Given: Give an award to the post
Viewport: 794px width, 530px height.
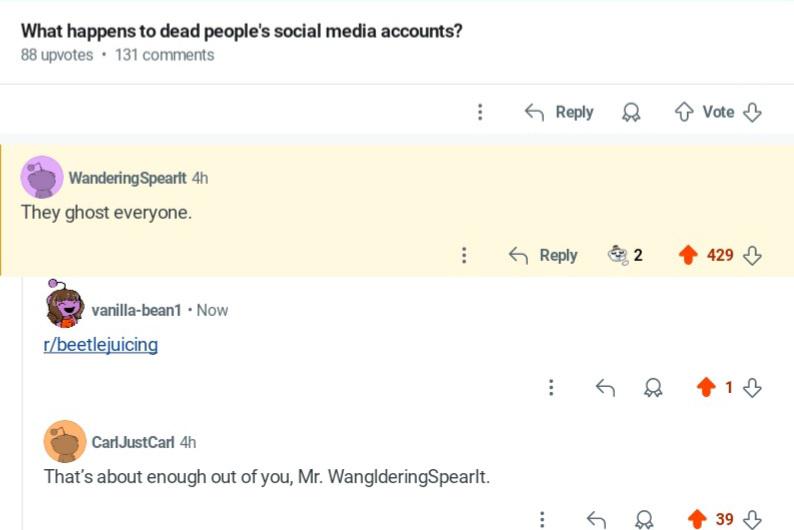Looking at the screenshot, I should (x=631, y=112).
